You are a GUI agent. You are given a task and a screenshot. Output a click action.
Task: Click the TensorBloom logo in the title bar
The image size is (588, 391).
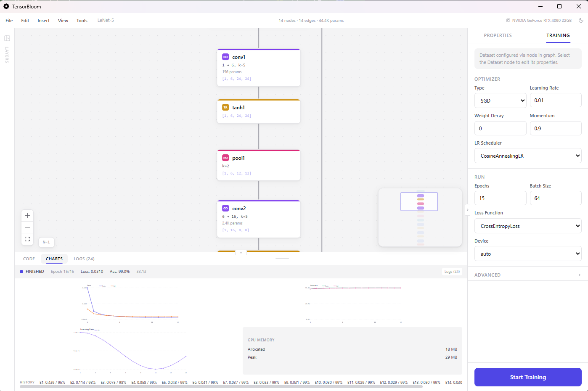click(x=6, y=6)
